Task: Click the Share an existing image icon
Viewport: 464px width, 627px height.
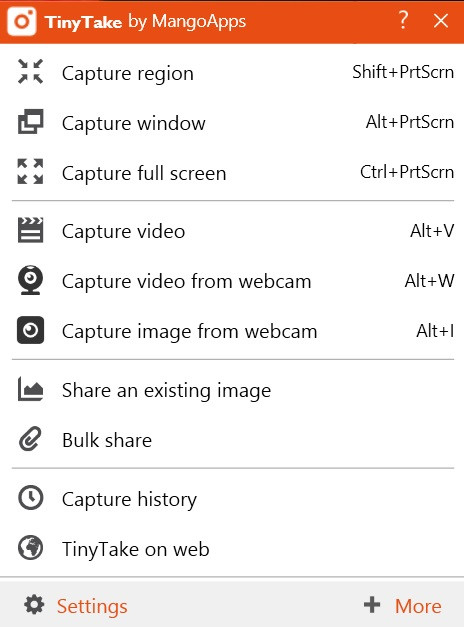Action: (x=30, y=389)
